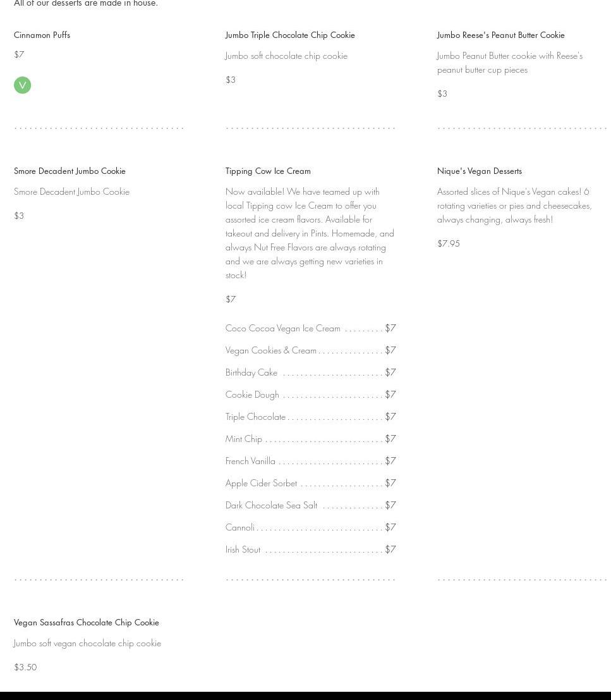Click the $7.95 price under Nique's Vegan Desserts
Screen dimensions: 611x700
[x=449, y=243]
